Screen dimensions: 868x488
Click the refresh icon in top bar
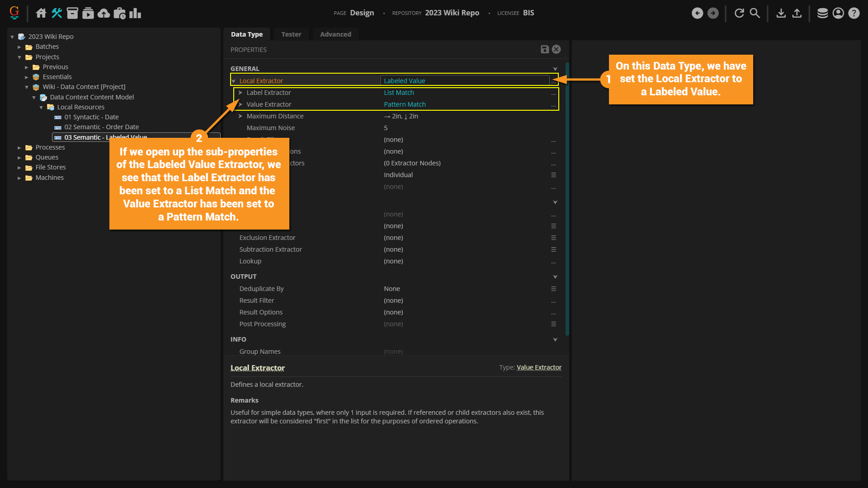coord(739,13)
